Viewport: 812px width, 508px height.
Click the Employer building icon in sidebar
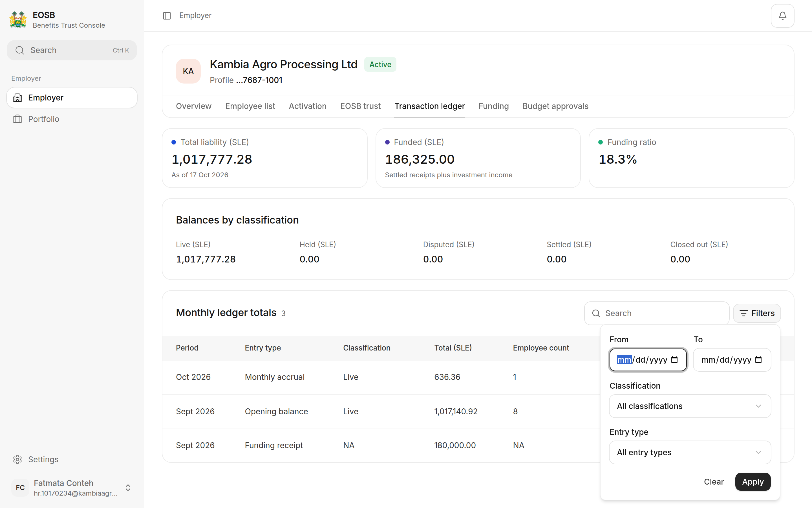(x=17, y=98)
